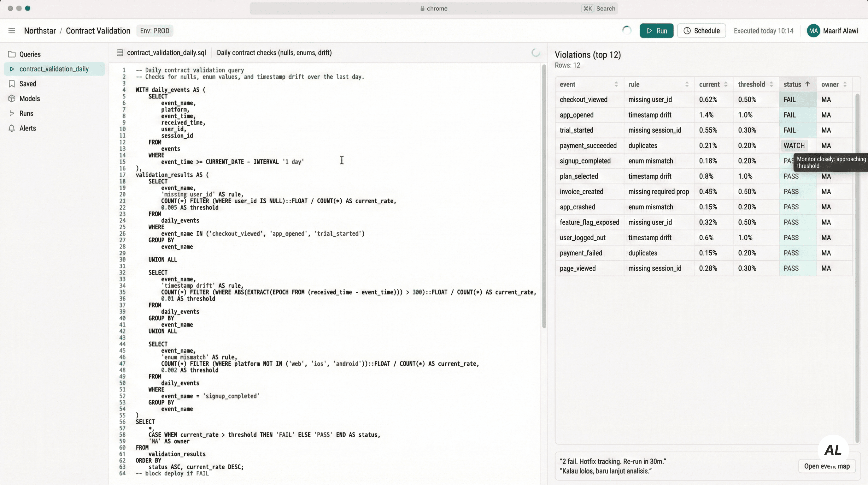Screen dimensions: 868x485
Task: Reverse the status column sort arrow
Action: pyautogui.click(x=807, y=84)
